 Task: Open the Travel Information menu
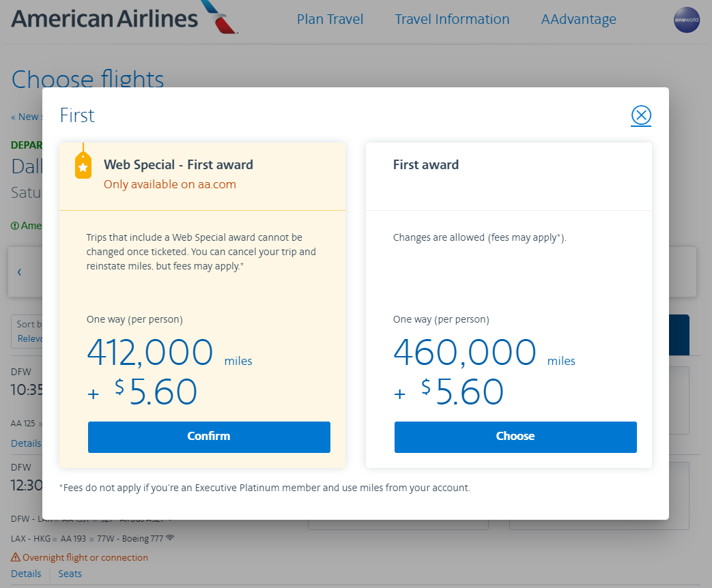[452, 19]
